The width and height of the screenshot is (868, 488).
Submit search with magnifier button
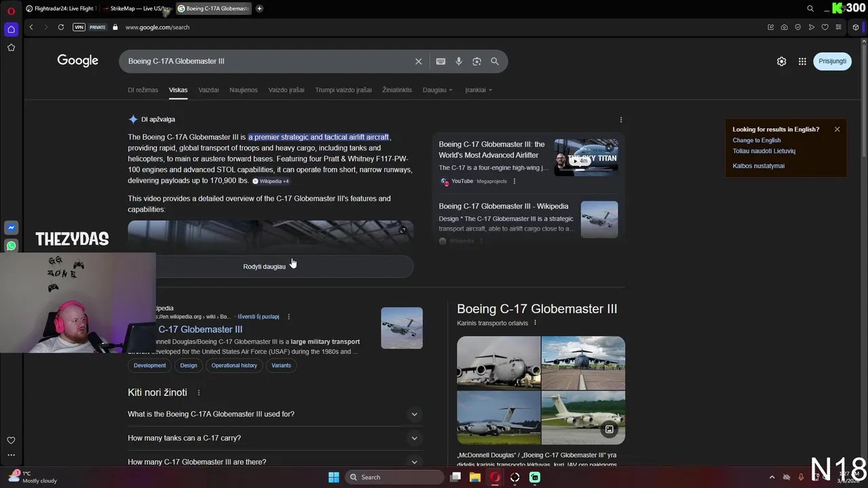click(x=495, y=61)
